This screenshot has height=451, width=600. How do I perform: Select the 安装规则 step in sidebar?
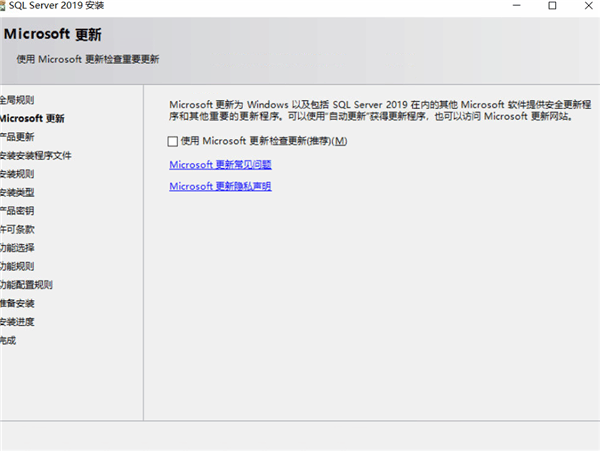[x=17, y=174]
